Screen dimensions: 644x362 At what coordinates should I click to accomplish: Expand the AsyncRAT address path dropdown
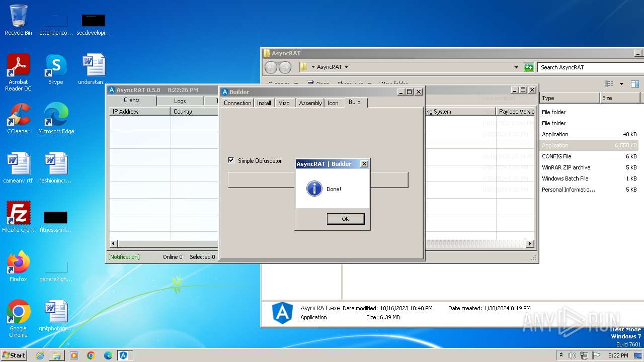point(346,67)
